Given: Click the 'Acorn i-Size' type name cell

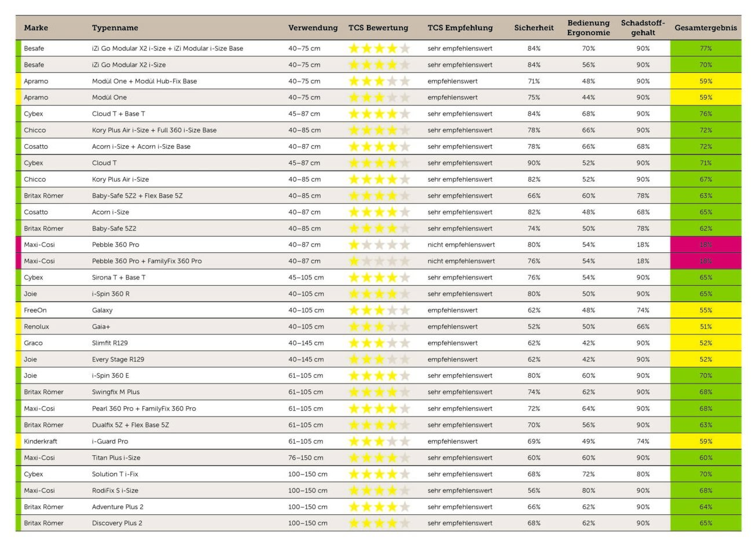Looking at the screenshot, I should [111, 212].
